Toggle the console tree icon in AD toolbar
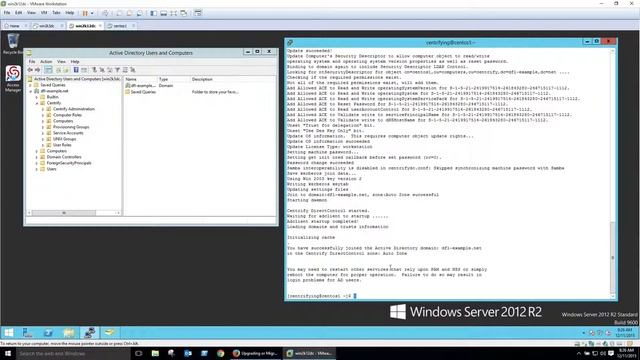Screen dimensions: 640x360 click(x=48, y=70)
